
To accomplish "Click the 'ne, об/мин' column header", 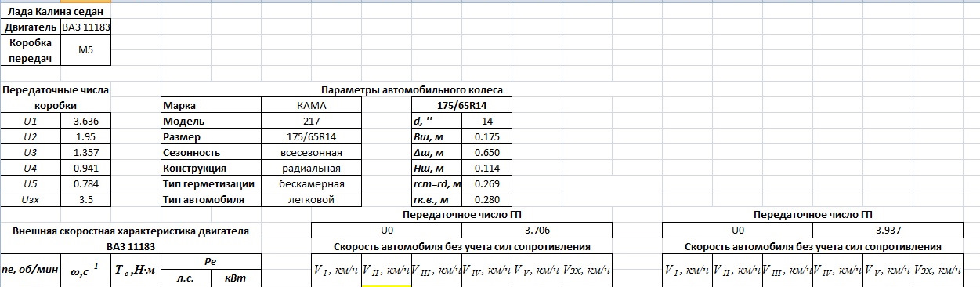I will (31, 270).
